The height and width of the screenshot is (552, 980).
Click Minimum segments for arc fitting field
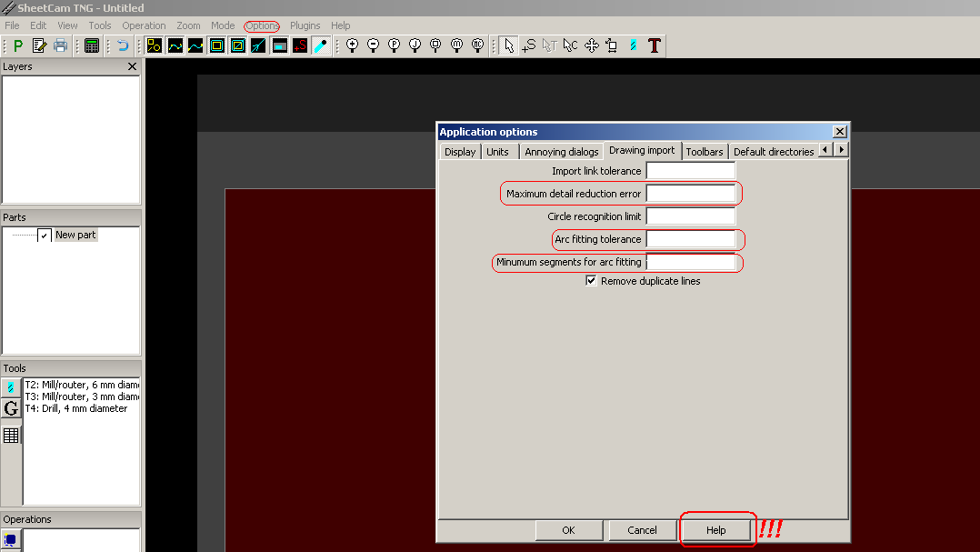tap(691, 262)
